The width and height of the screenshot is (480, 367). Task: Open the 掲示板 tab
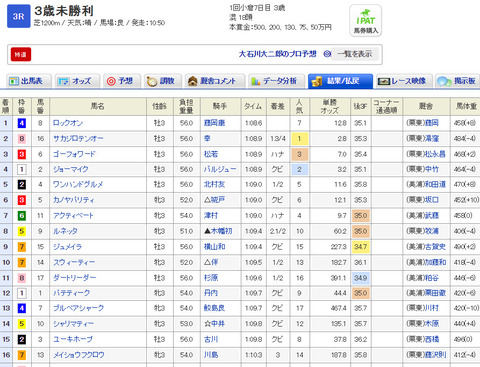point(457,81)
